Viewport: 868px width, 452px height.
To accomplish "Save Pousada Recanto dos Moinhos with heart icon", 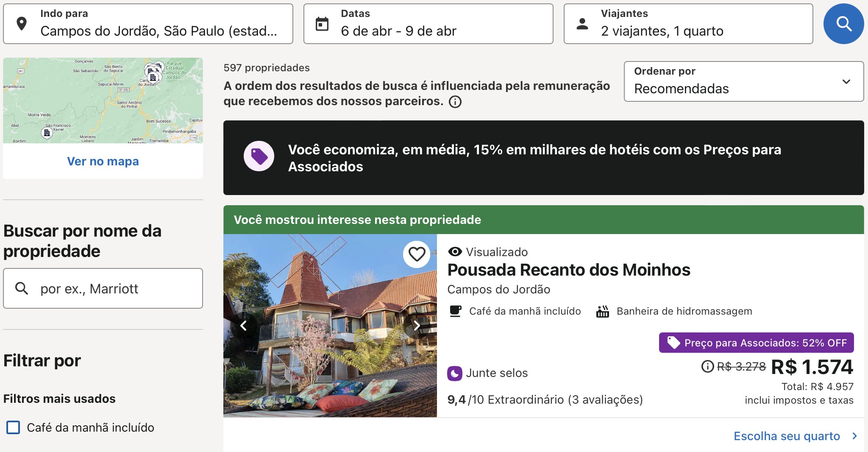I will tap(417, 254).
